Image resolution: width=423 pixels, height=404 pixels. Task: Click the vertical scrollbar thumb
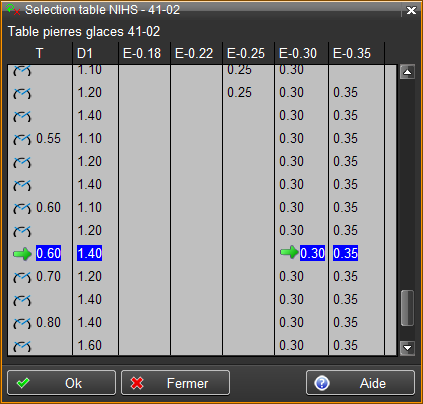point(407,308)
